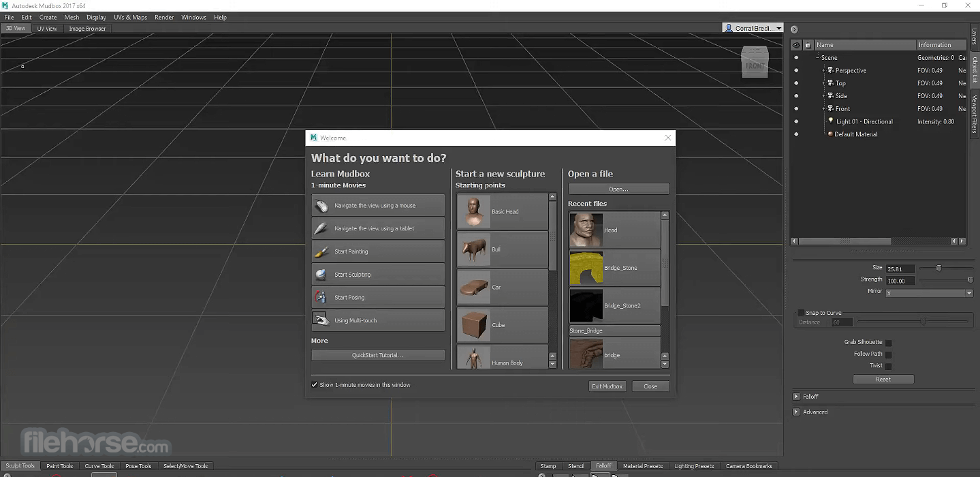Image resolution: width=980 pixels, height=477 pixels.
Task: Open the UVs & Maps menu
Action: [130, 17]
